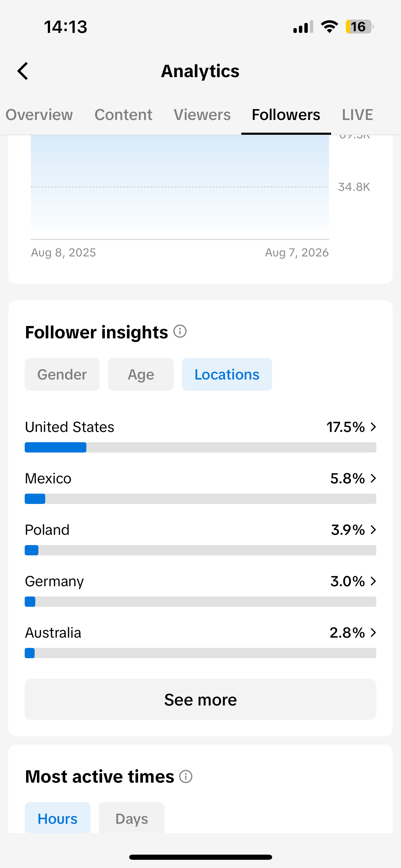Screen dimensions: 401x868
Task: Tap the Wi-Fi status icon
Action: coord(329,27)
